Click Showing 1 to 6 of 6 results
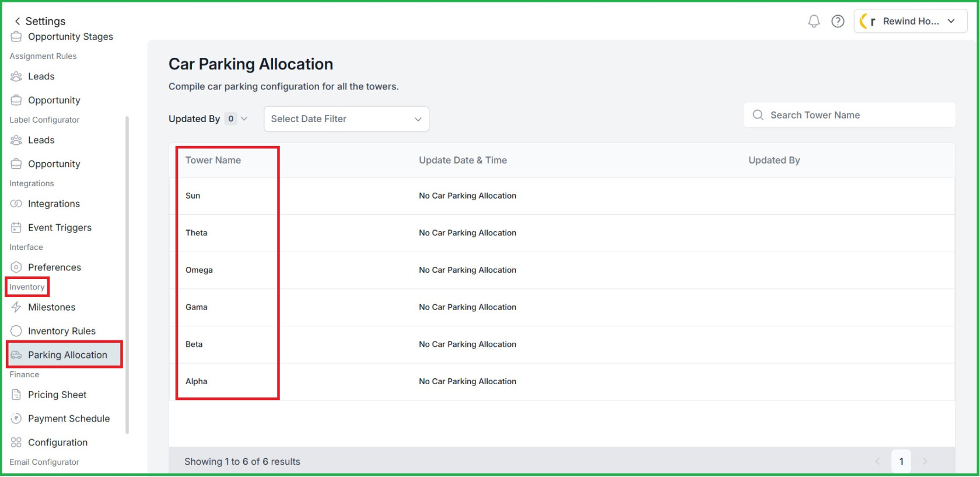This screenshot has height=477, width=980. point(242,461)
